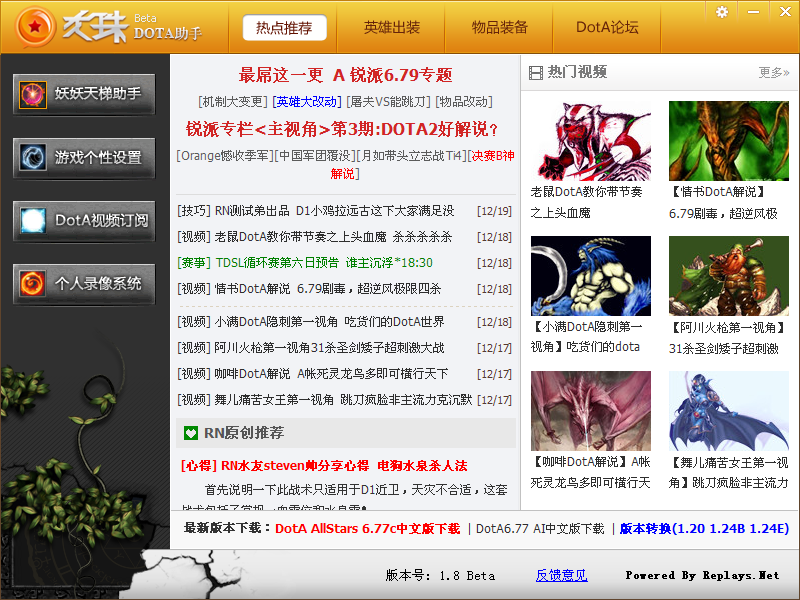This screenshot has width=800, height=600.
Task: Open the [月如带头立志战Ti4] link
Action: pos(412,156)
